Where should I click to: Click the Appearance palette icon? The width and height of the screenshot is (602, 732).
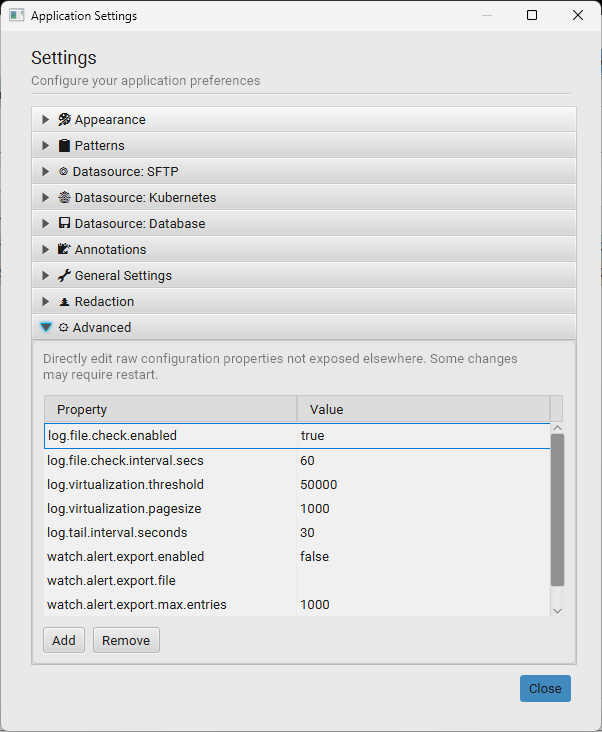pyautogui.click(x=64, y=120)
